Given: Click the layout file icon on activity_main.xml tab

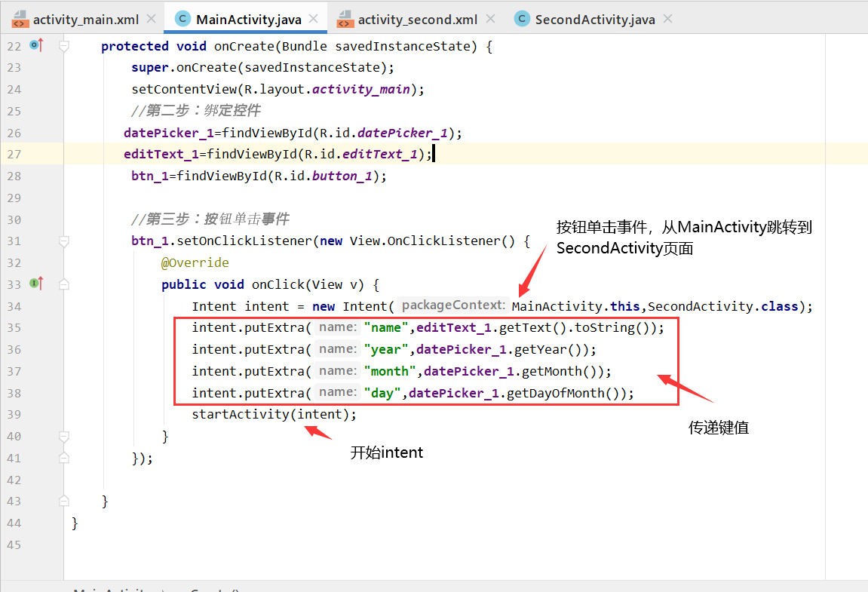Looking at the screenshot, I should [x=20, y=18].
